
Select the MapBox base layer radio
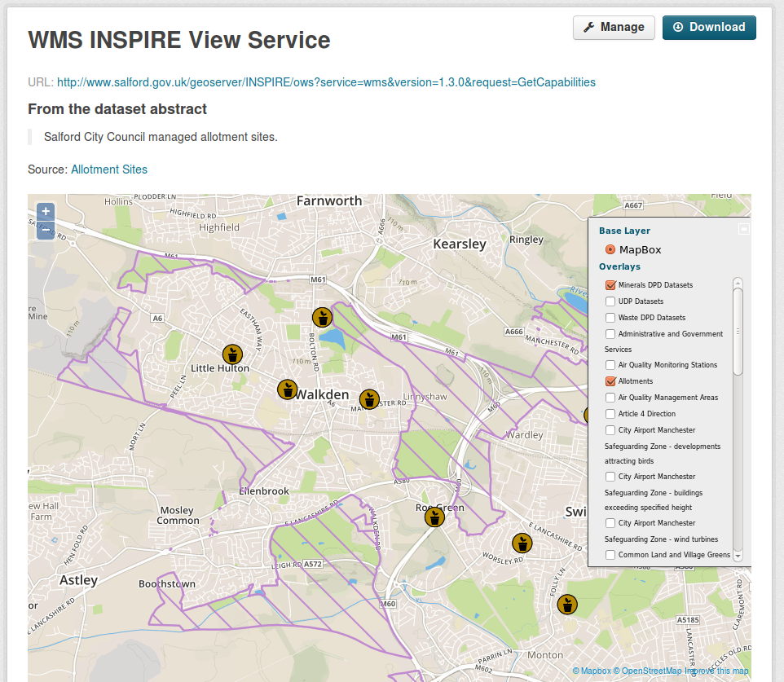coord(610,250)
